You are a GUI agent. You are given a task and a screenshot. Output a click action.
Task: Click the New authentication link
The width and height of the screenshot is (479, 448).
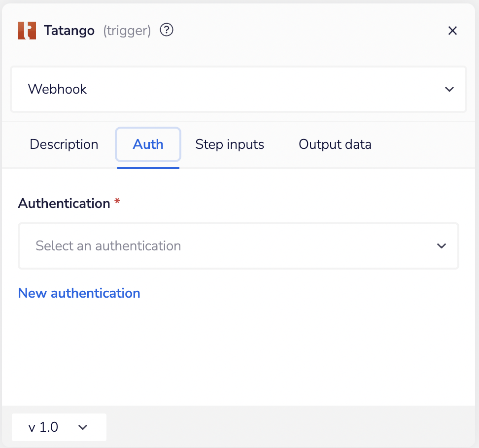click(79, 293)
